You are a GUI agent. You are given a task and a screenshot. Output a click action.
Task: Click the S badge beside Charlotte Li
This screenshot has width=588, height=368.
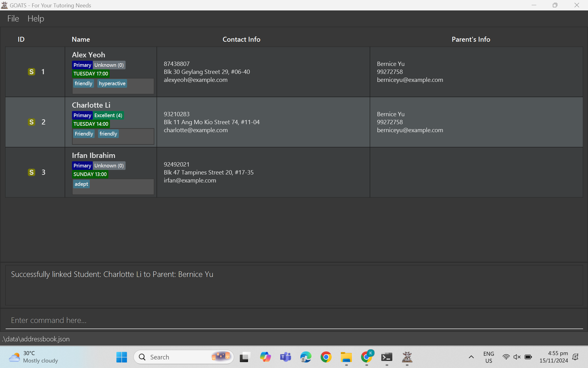pos(31,122)
